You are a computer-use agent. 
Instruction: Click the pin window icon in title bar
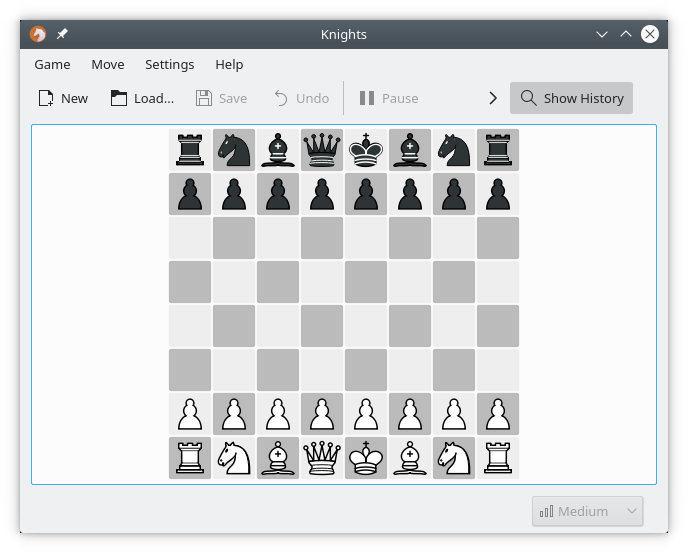[62, 34]
